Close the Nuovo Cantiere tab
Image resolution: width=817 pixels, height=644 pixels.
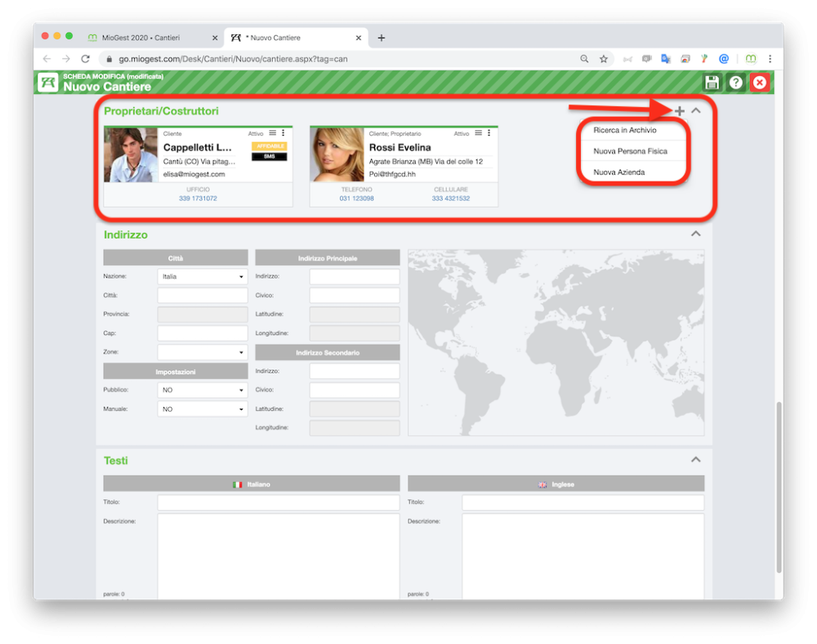tap(359, 38)
